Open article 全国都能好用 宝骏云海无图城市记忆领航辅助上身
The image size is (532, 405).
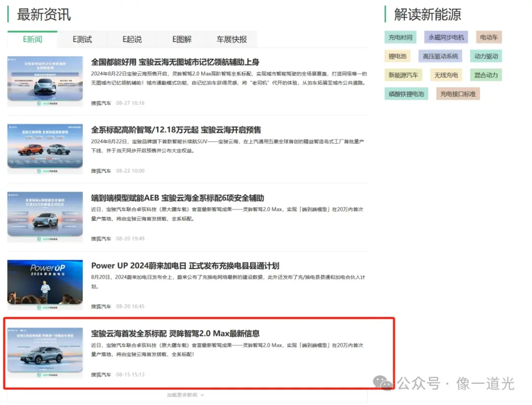tap(175, 62)
